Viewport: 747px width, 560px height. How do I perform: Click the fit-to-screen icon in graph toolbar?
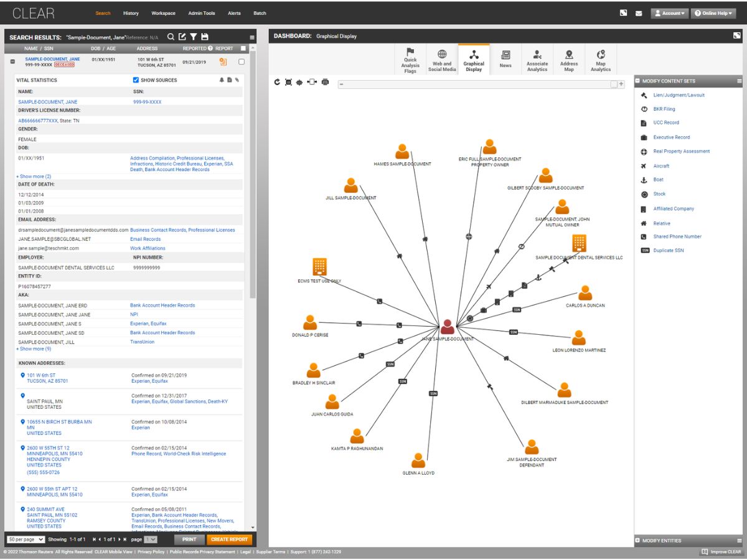(x=288, y=82)
